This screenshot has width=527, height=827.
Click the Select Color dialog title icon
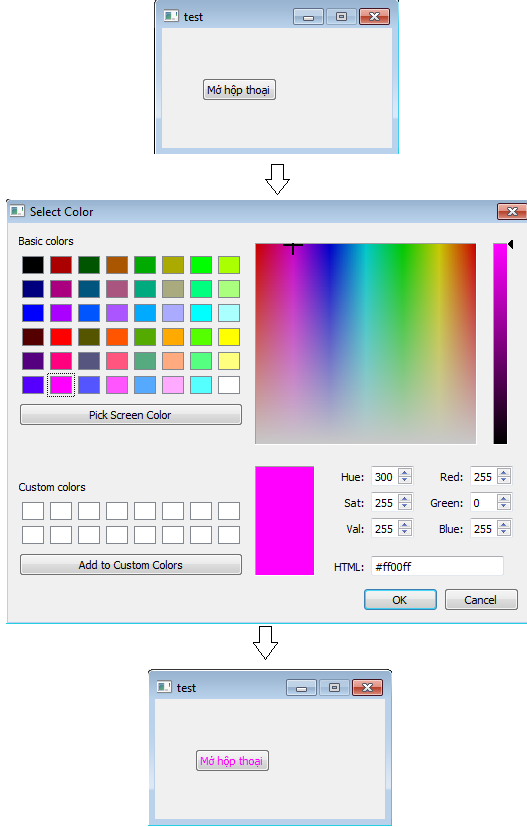[x=17, y=211]
